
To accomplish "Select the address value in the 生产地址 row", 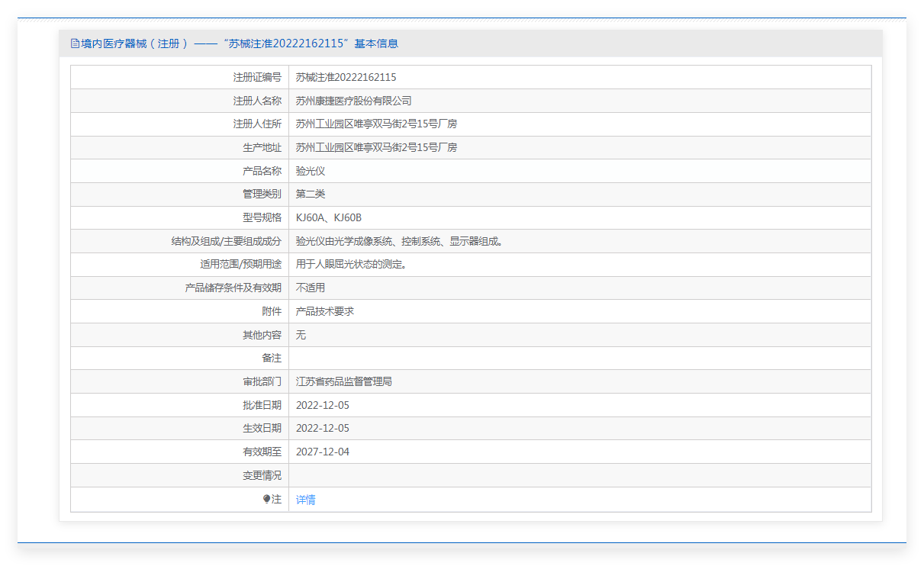I will pos(377,147).
